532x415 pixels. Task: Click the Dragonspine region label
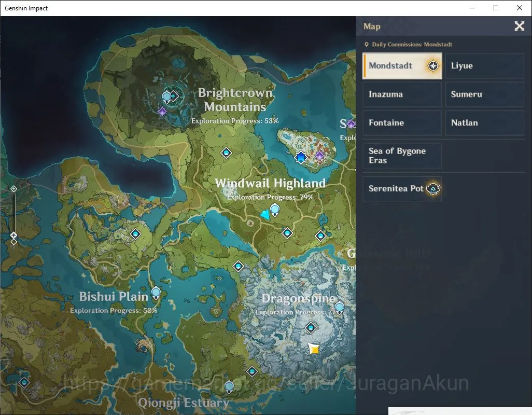point(299,298)
